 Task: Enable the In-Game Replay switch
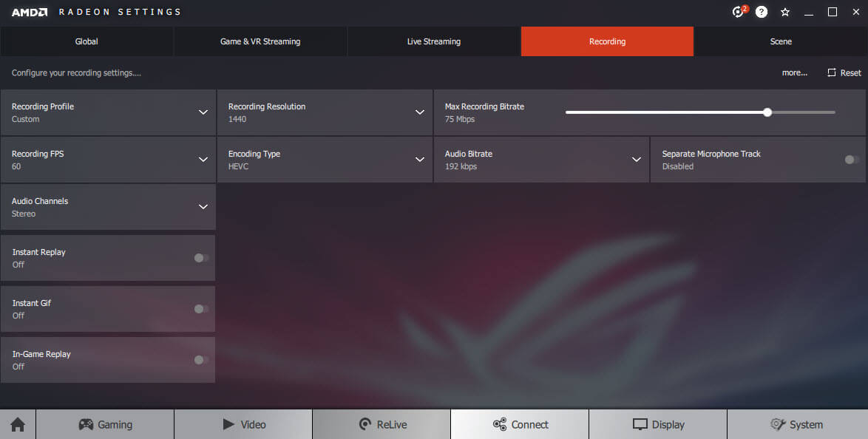pos(202,360)
